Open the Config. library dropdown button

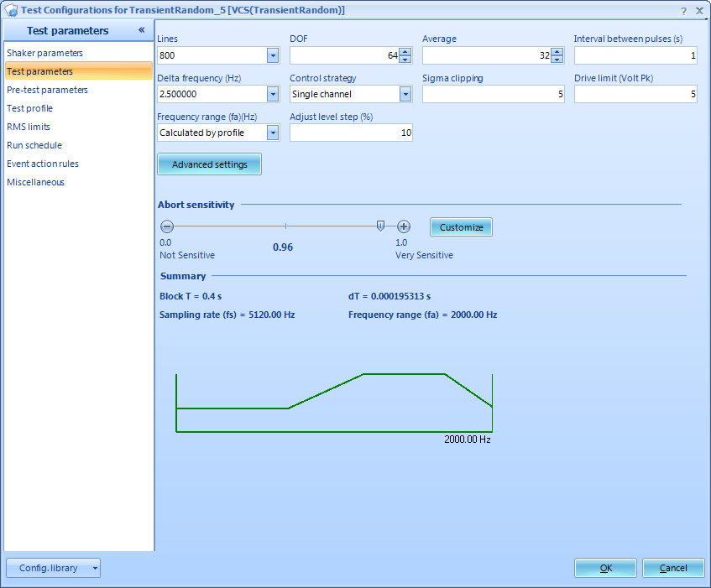point(54,568)
